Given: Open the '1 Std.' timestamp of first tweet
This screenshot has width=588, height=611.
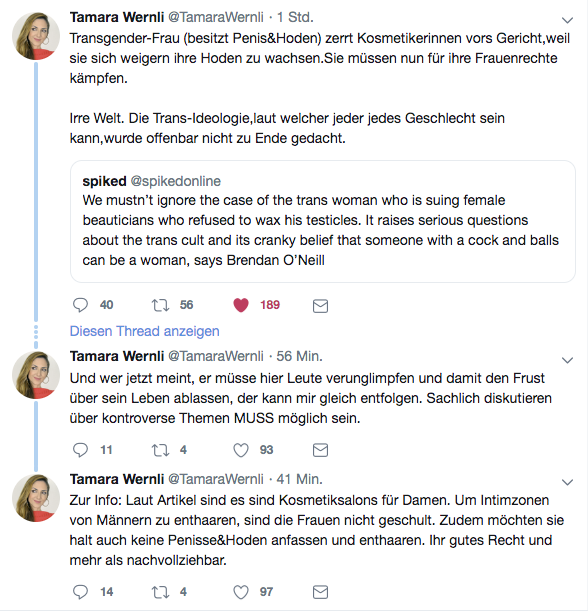Looking at the screenshot, I should 295,17.
